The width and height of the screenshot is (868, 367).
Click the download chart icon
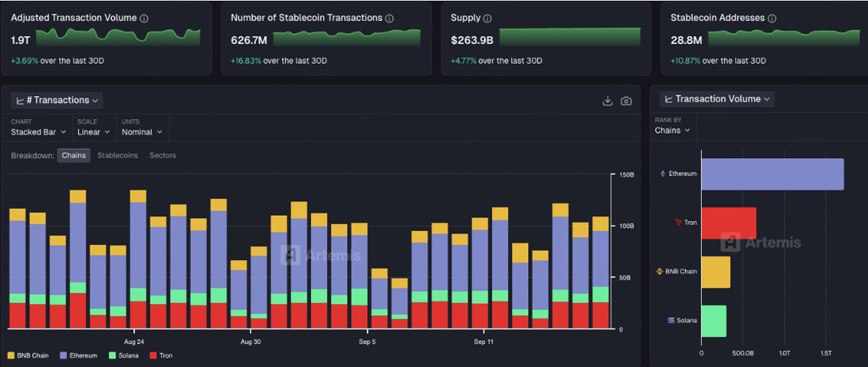(x=608, y=101)
